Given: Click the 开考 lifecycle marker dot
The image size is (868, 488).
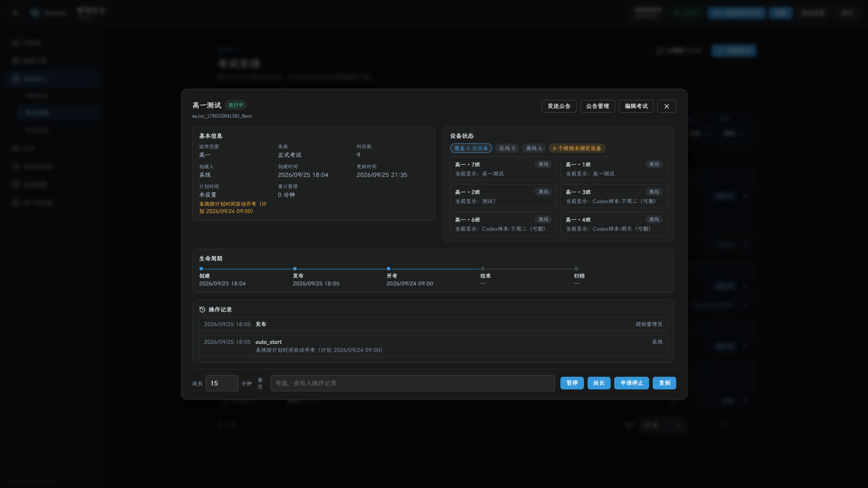Looking at the screenshot, I should [389, 269].
